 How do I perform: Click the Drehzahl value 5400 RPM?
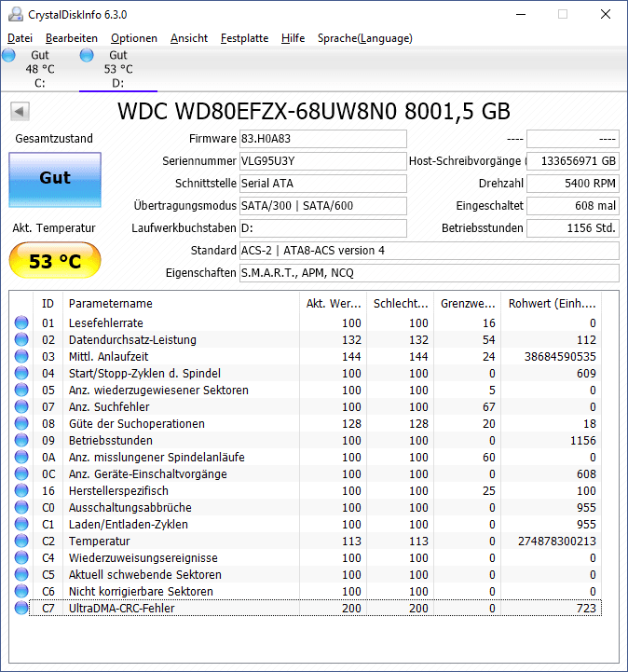pos(573,183)
